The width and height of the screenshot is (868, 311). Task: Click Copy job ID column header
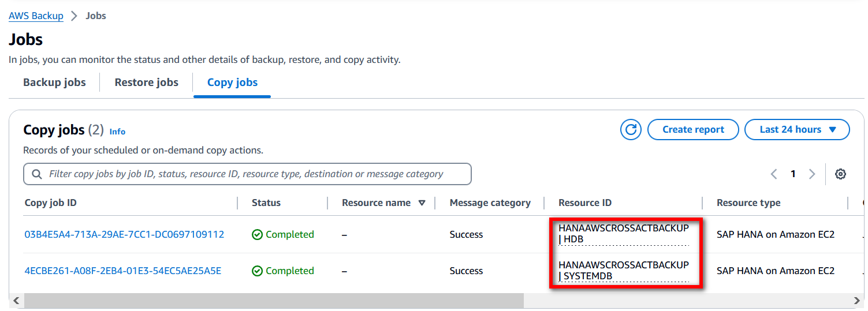(x=51, y=203)
